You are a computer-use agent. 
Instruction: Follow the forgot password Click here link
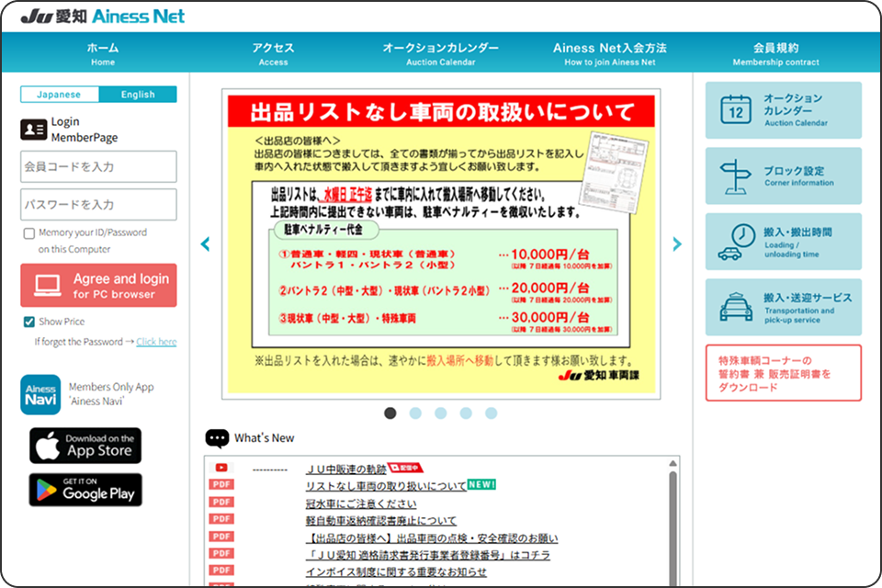(x=156, y=342)
